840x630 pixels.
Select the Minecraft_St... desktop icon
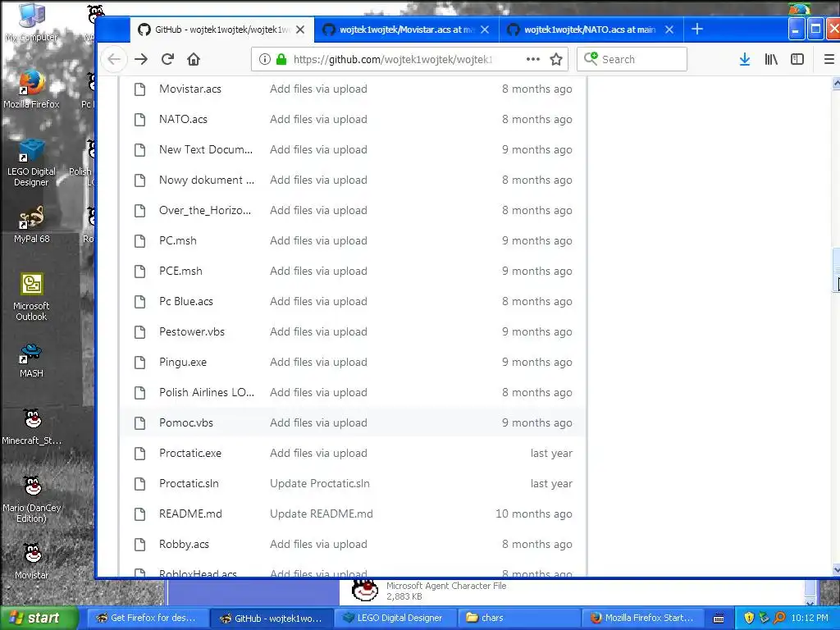[x=31, y=427]
